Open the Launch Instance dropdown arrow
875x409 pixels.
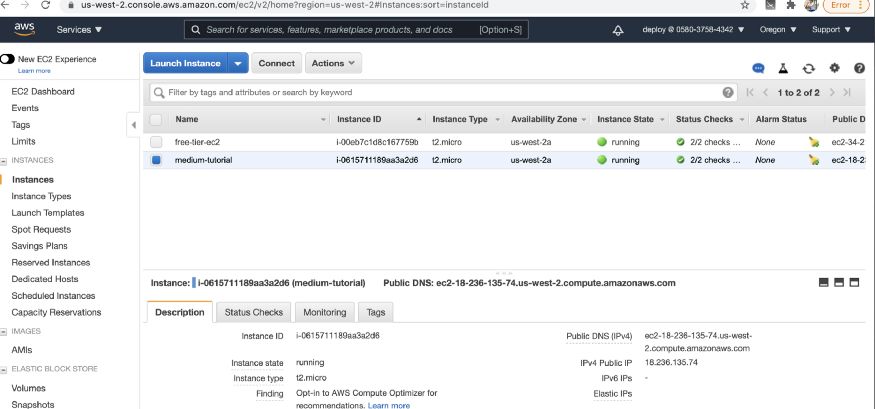point(238,63)
